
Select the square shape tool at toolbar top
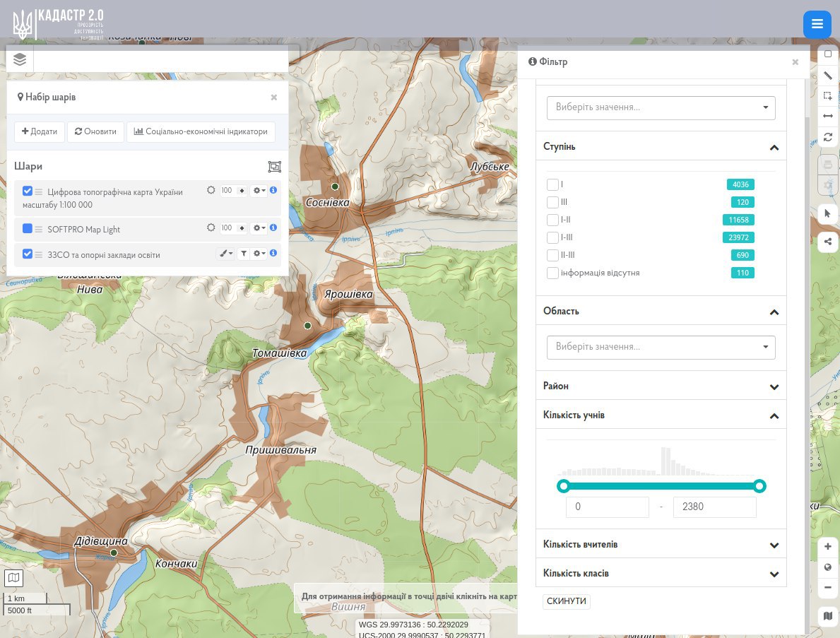828,54
